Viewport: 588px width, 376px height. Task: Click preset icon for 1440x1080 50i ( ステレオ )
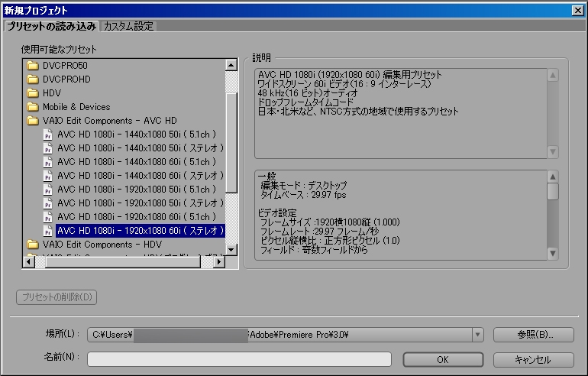click(47, 148)
